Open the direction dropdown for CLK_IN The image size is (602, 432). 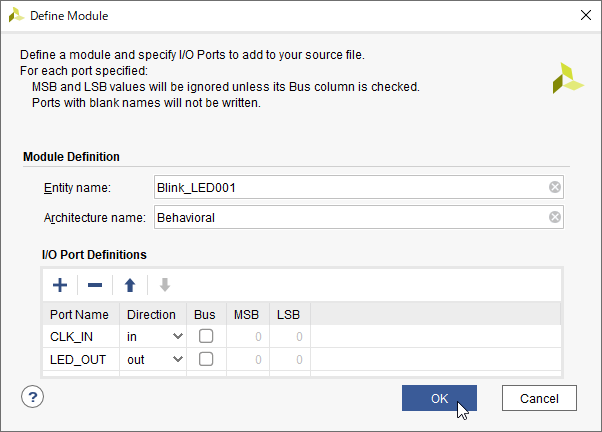[153, 337]
